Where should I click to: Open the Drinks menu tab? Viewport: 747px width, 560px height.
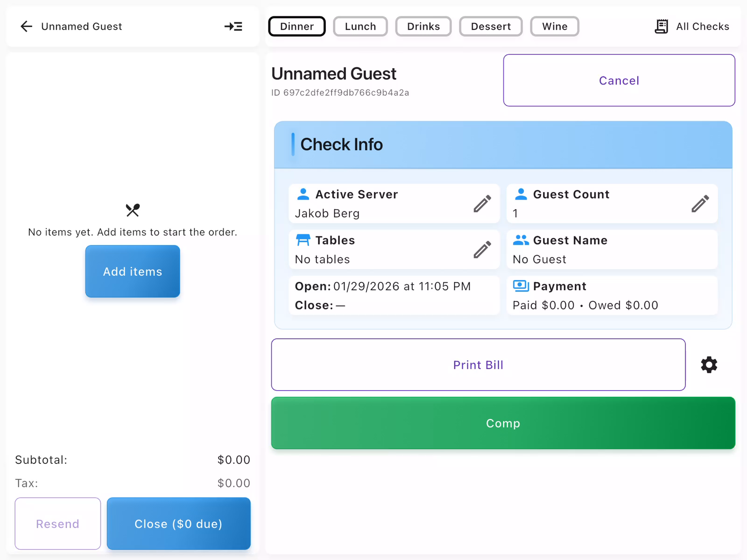[423, 27]
